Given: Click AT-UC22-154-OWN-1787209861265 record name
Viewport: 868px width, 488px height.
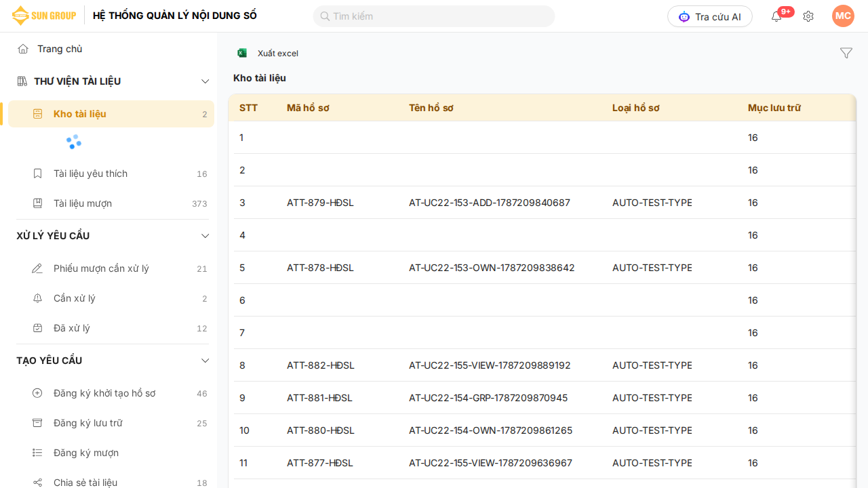Looking at the screenshot, I should click(x=490, y=430).
